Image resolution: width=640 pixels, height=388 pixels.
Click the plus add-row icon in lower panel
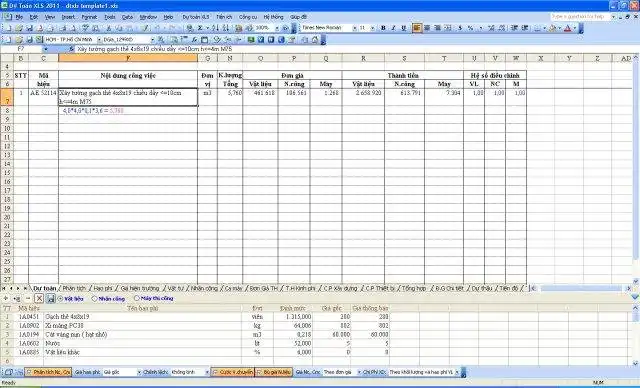[x=6, y=299]
